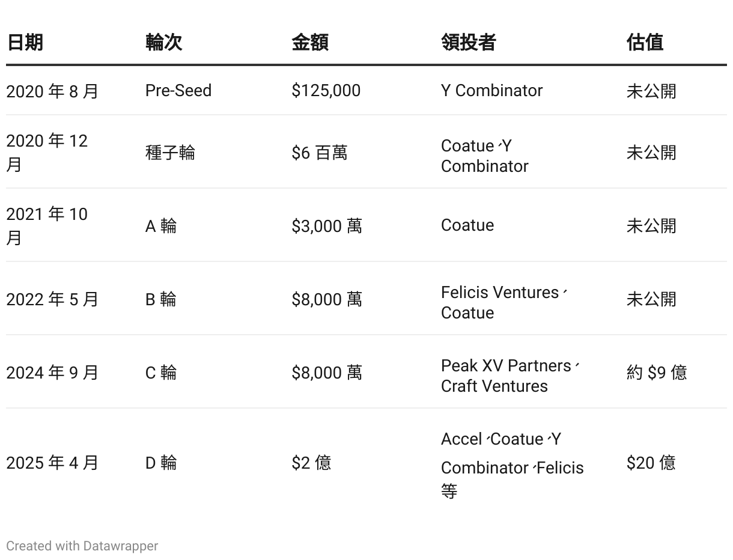The image size is (733, 560).
Task: Click the 日期 column header
Action: tap(25, 43)
